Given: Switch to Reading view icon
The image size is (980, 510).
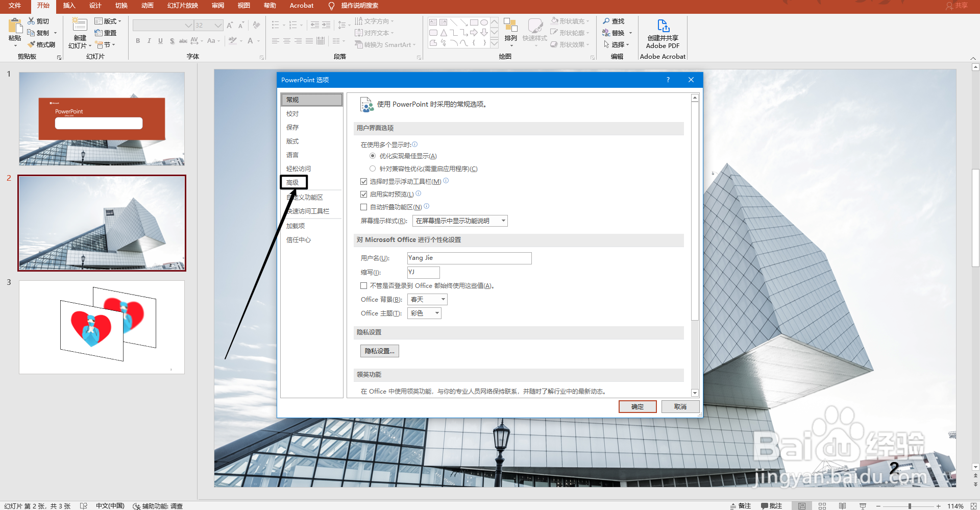Looking at the screenshot, I should coord(842,506).
